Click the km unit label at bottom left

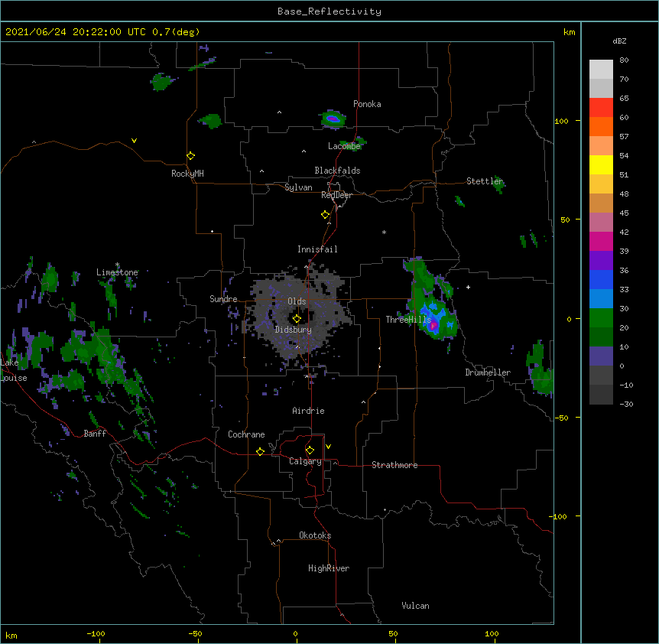[x=11, y=635]
